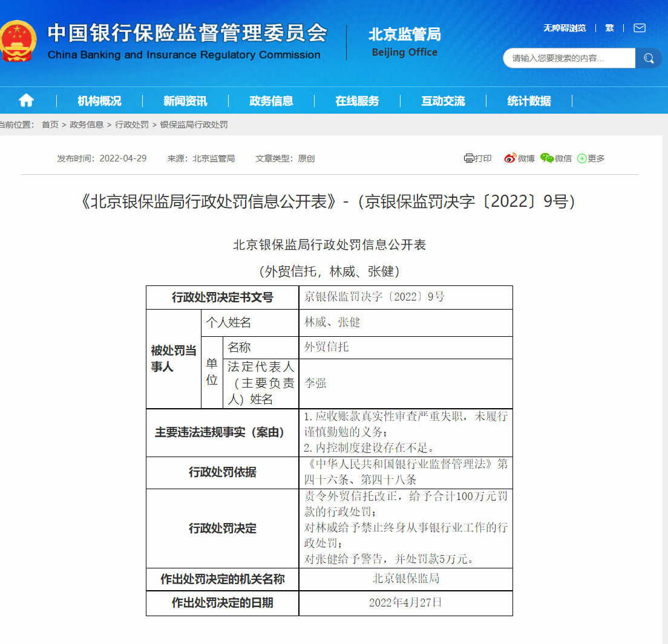
Task: Click the 法定代表人（主要负责人）姓名 label cell
Action: pos(261,383)
